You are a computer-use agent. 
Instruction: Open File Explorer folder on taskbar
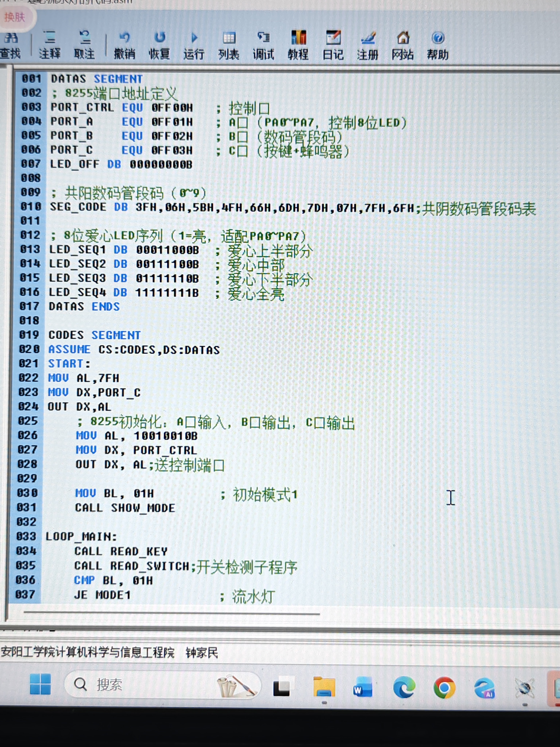(x=324, y=687)
